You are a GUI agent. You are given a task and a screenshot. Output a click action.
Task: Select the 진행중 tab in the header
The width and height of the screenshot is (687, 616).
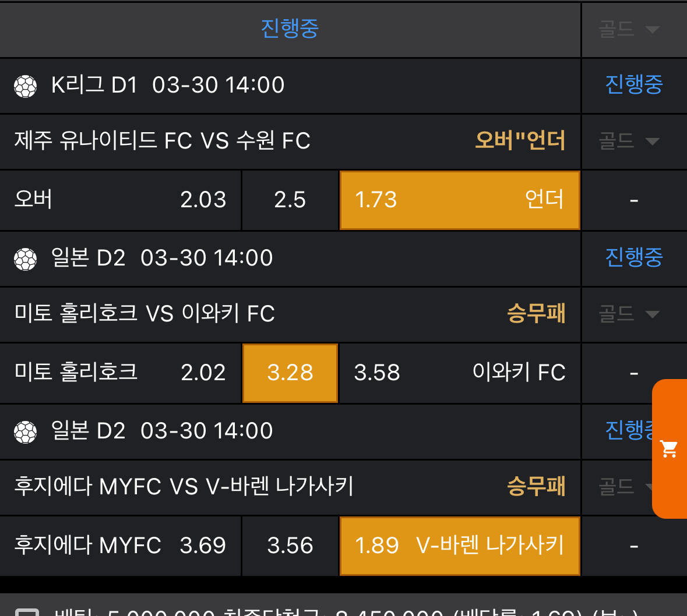(290, 29)
